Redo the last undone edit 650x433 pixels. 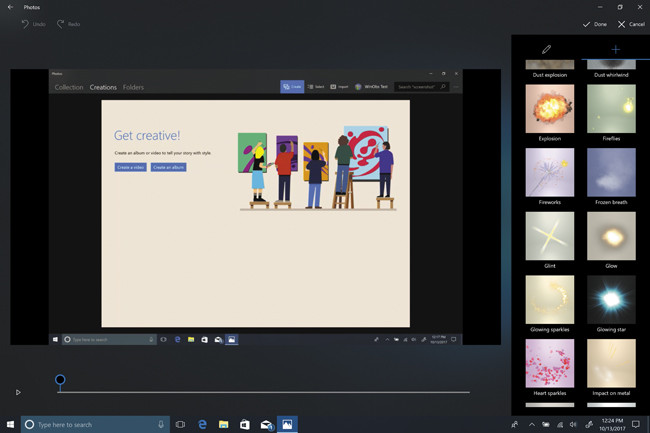68,24
